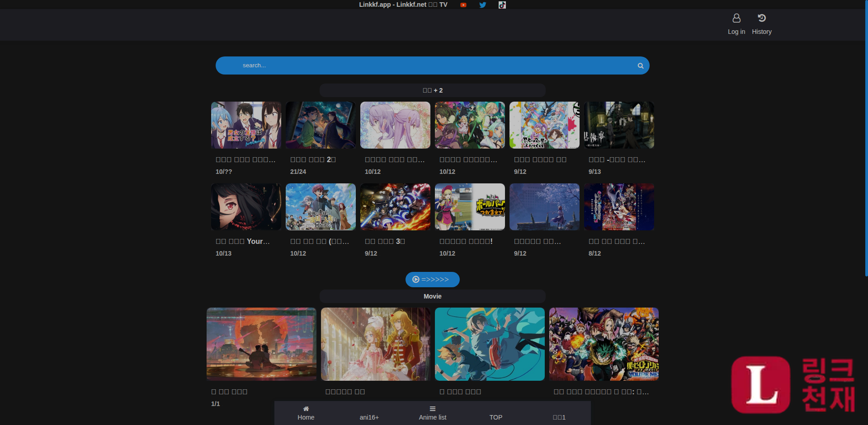
Task: Click the episode count text 10/??
Action: click(x=224, y=172)
